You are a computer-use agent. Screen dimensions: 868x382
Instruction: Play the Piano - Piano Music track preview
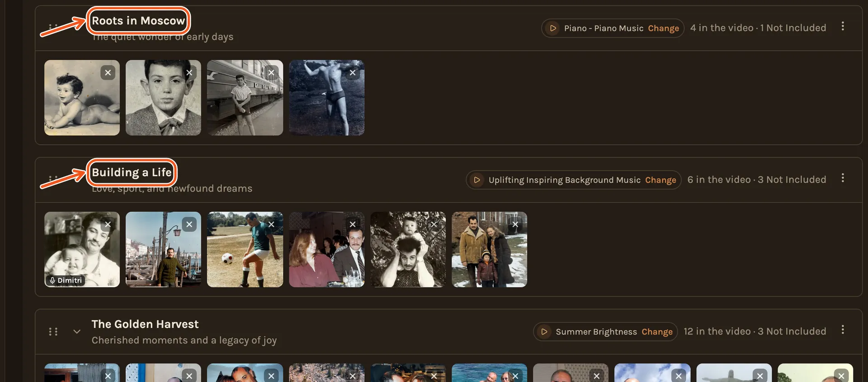(x=552, y=28)
